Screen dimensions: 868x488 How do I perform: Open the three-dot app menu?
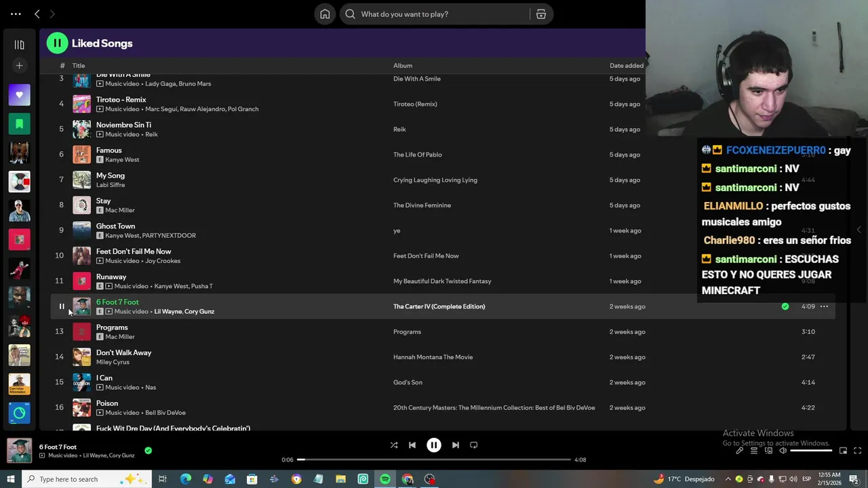[x=16, y=14]
